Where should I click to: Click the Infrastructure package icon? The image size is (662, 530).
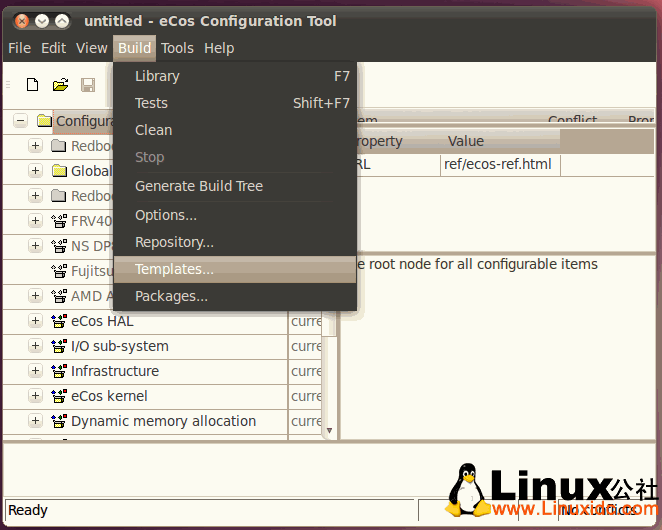click(x=59, y=371)
